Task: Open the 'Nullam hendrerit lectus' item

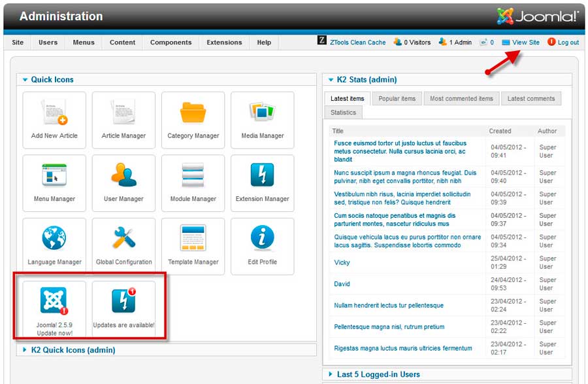Action: [x=389, y=305]
